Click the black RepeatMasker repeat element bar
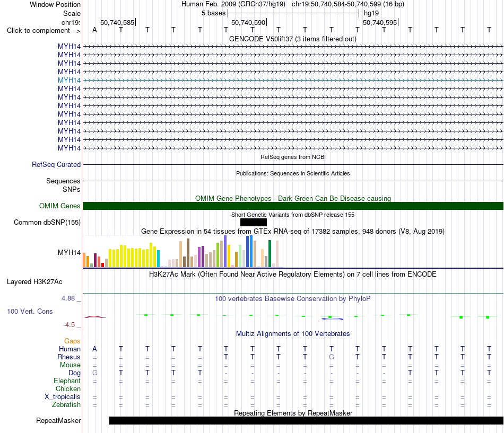The image size is (504, 433). tap(306, 420)
